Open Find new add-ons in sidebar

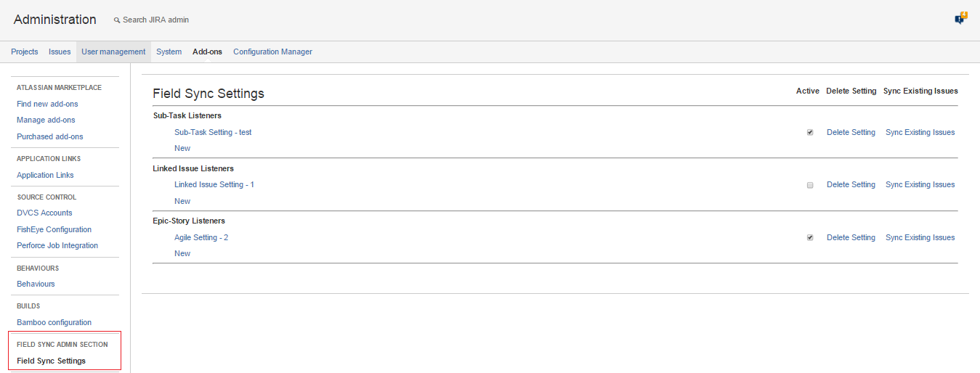pos(47,104)
